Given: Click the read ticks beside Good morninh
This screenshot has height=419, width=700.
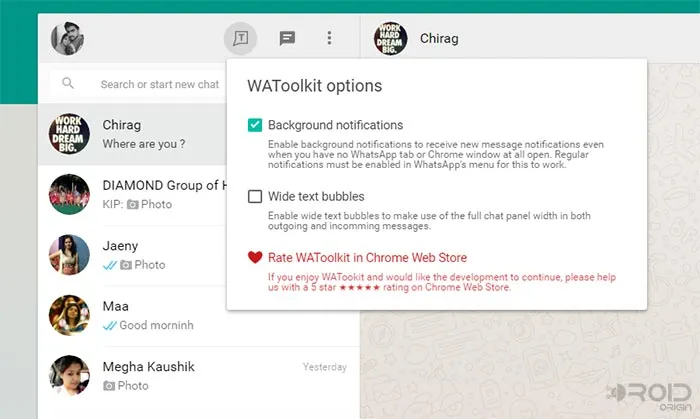Looking at the screenshot, I should (x=109, y=326).
